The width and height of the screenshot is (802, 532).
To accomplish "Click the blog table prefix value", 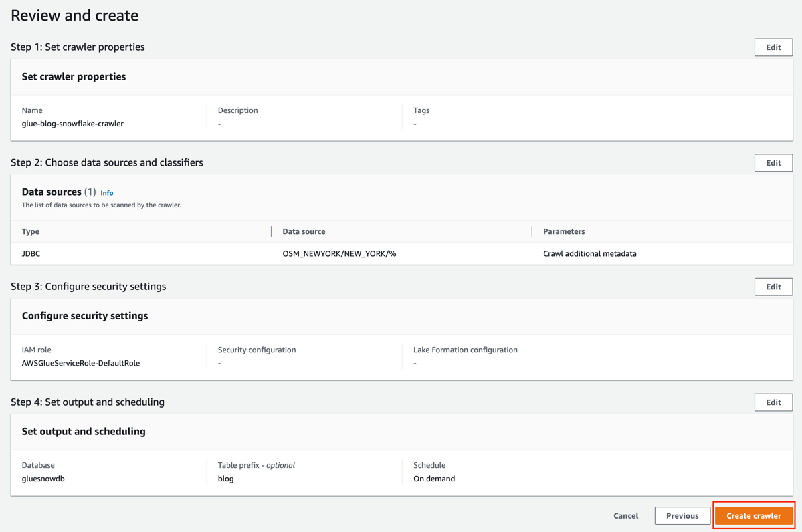I will coord(225,478).
